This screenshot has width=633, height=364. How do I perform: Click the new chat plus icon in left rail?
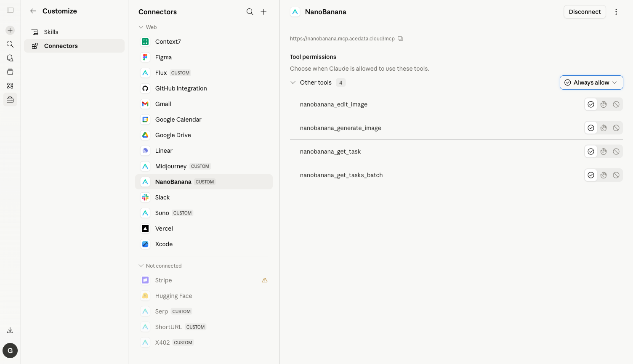[10, 30]
